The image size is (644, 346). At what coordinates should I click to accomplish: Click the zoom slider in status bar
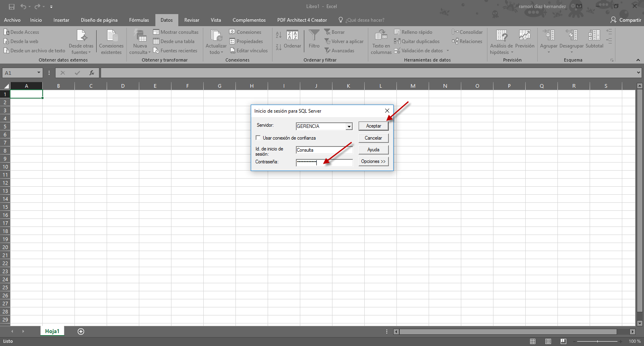click(597, 341)
